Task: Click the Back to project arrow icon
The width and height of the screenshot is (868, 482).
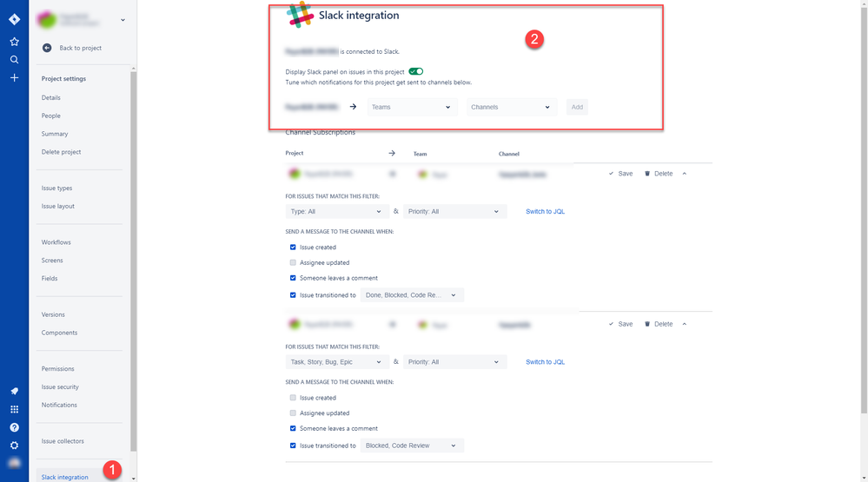Action: click(x=47, y=48)
